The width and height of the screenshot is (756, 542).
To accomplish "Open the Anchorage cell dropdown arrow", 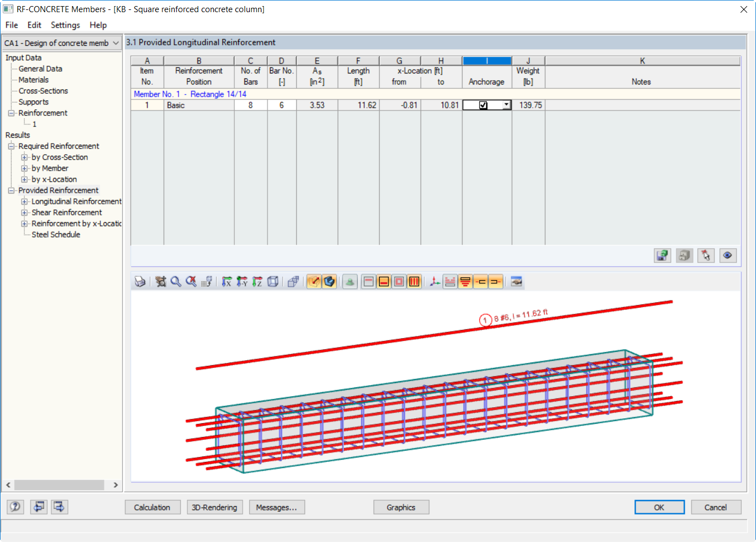I will pyautogui.click(x=506, y=104).
